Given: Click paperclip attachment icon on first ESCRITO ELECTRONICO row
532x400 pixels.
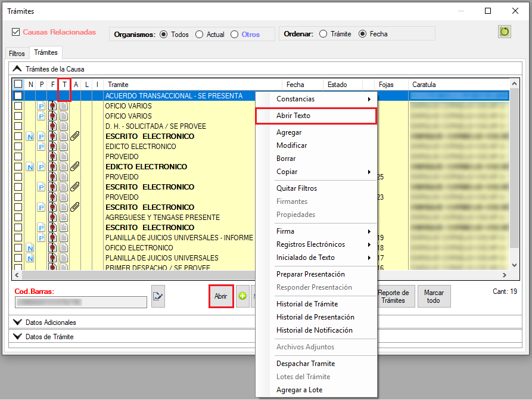Looking at the screenshot, I should [x=75, y=137].
